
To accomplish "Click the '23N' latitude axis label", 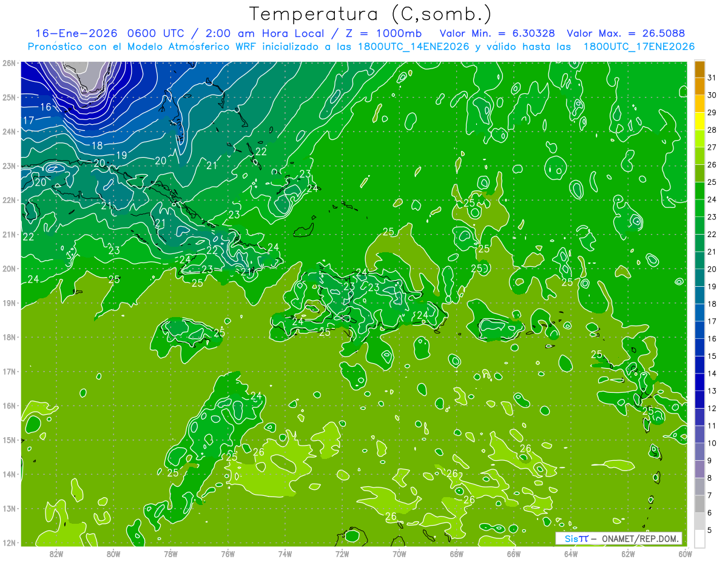I will [x=9, y=166].
